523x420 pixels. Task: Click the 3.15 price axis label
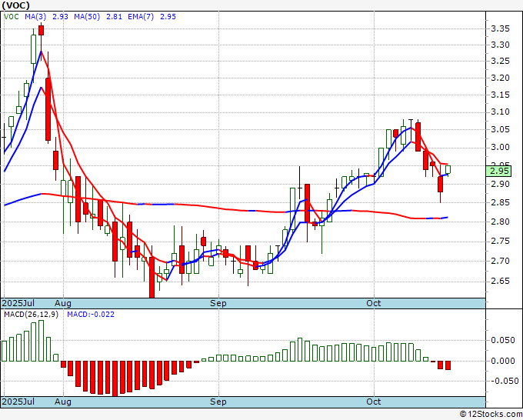501,95
